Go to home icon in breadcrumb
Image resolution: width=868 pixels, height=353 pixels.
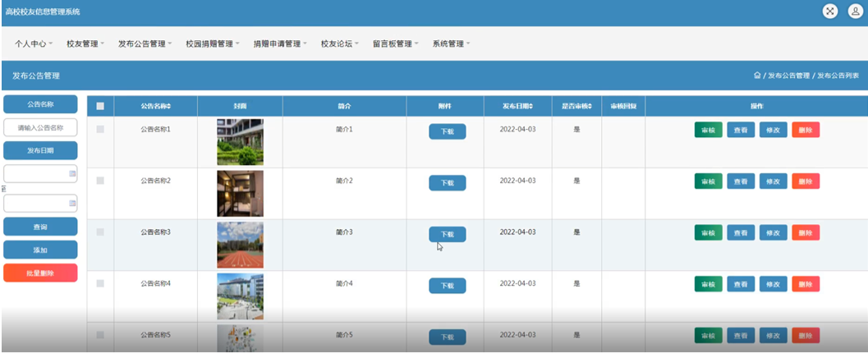tap(757, 76)
